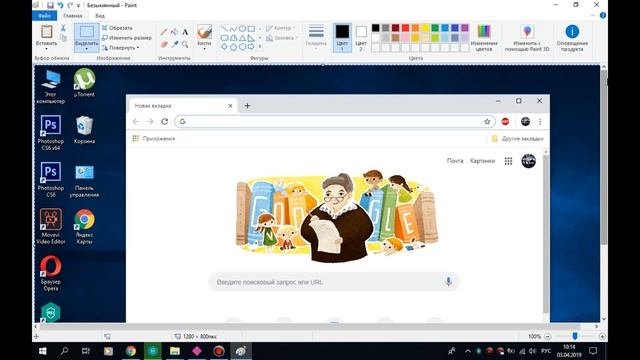640x360 pixels.
Task: Select the Triangle shape
Action: click(x=242, y=38)
